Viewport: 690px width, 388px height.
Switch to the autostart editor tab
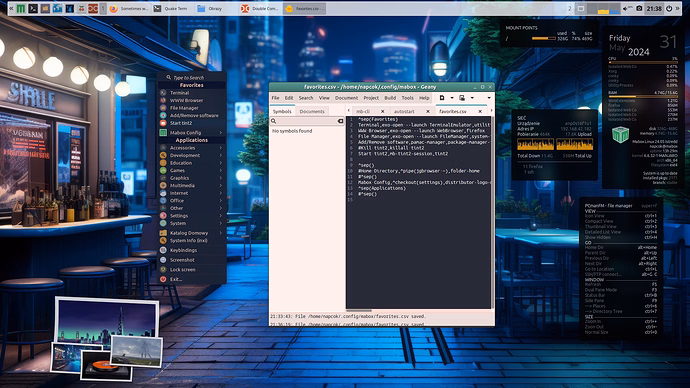coord(404,111)
